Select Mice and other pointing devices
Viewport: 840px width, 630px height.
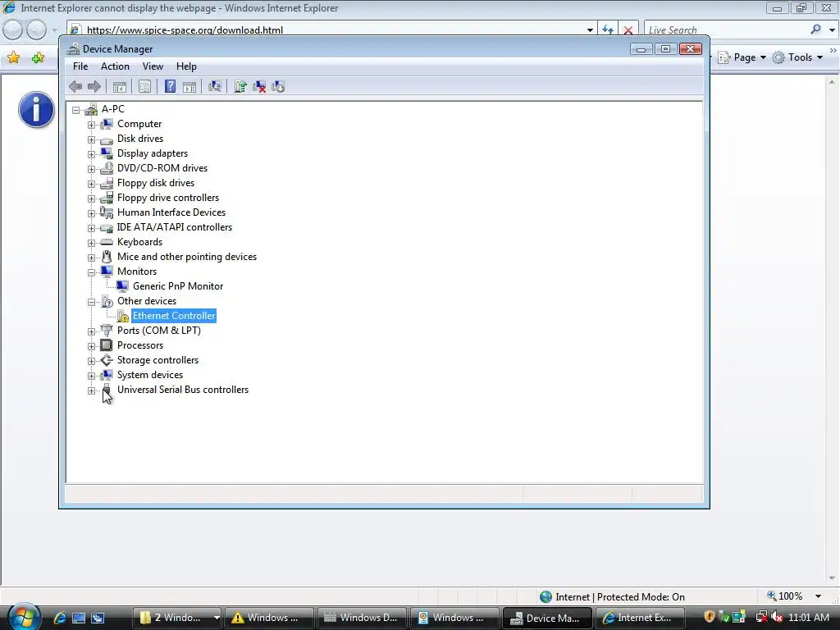point(187,257)
